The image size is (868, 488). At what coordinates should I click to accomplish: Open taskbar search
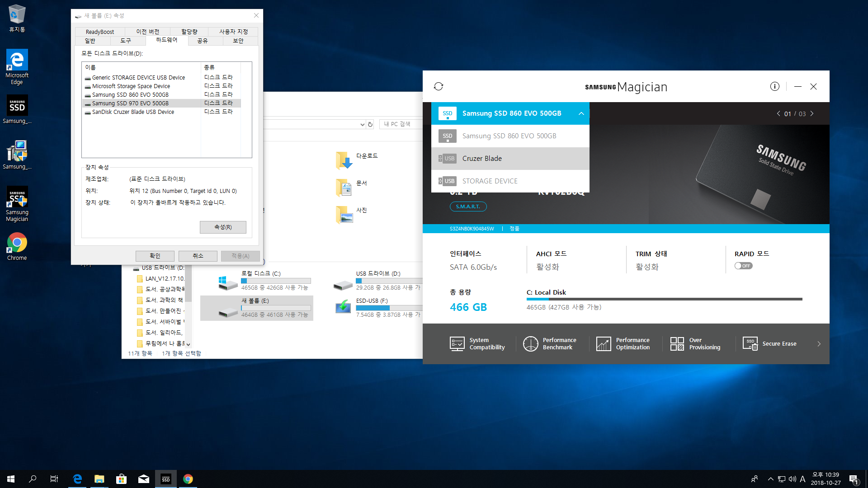click(33, 479)
